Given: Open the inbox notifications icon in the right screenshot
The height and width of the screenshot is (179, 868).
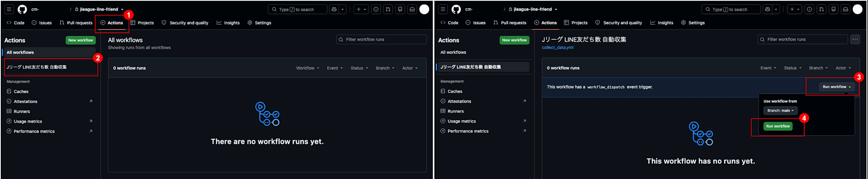Looking at the screenshot, I should click(845, 9).
